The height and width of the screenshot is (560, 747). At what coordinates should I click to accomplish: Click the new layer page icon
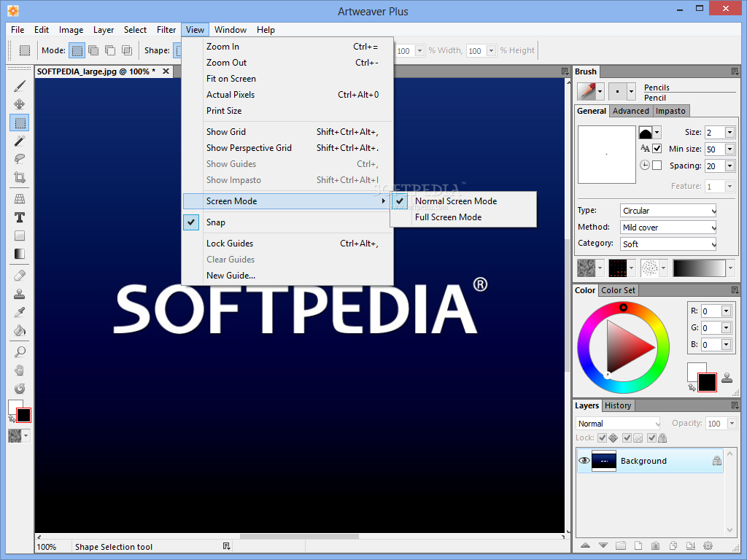638,545
